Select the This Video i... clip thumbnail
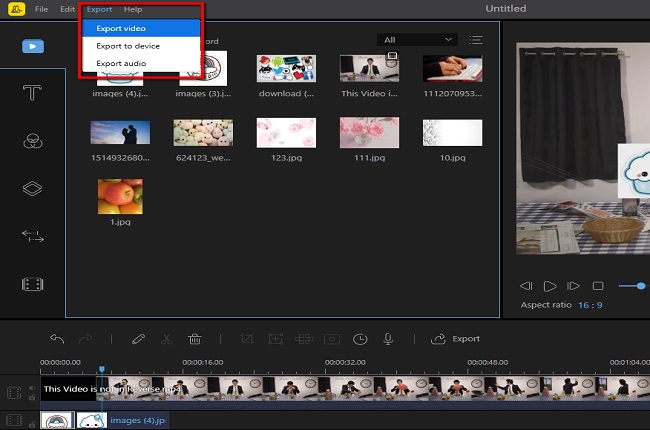 [x=369, y=68]
